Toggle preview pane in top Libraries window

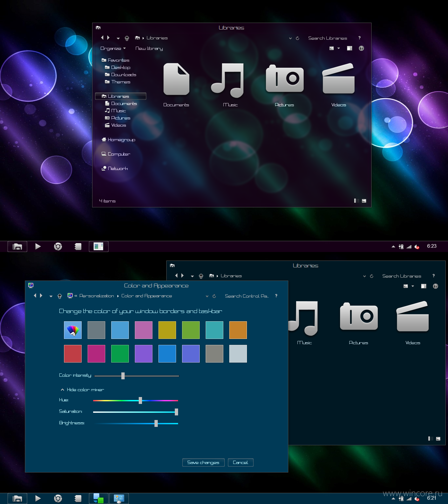(350, 48)
